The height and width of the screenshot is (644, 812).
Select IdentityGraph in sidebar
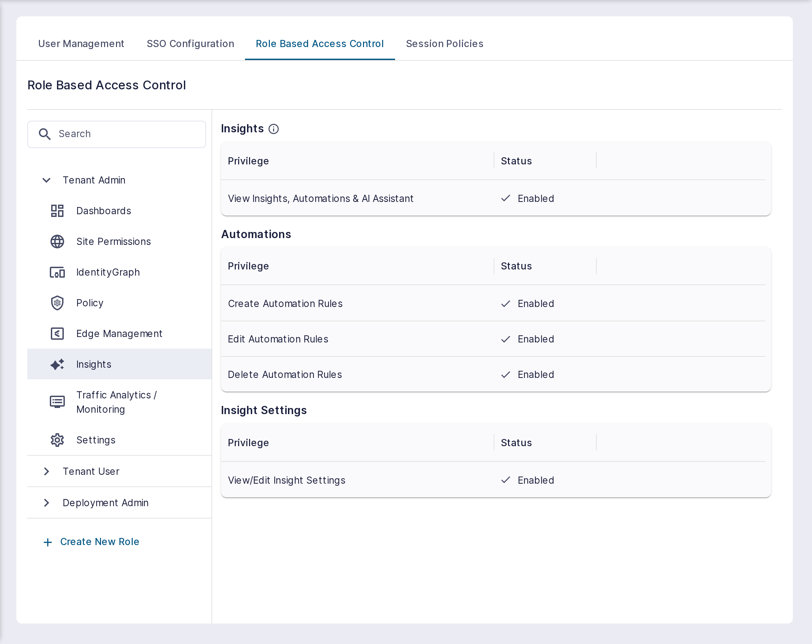pos(108,272)
